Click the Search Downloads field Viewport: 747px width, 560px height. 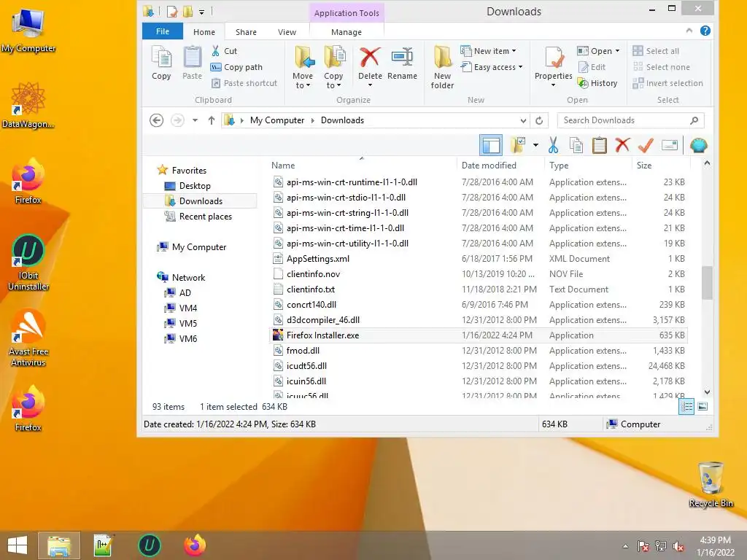[x=630, y=120]
